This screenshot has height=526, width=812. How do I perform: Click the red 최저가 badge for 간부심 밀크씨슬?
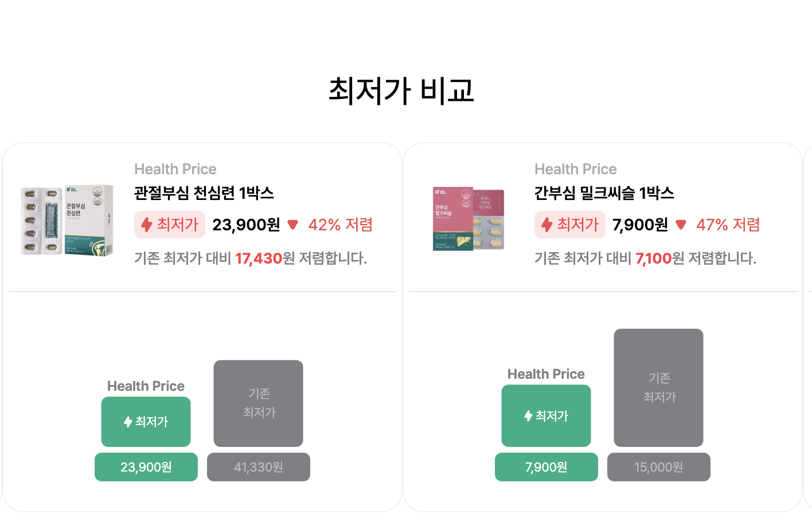point(569,225)
